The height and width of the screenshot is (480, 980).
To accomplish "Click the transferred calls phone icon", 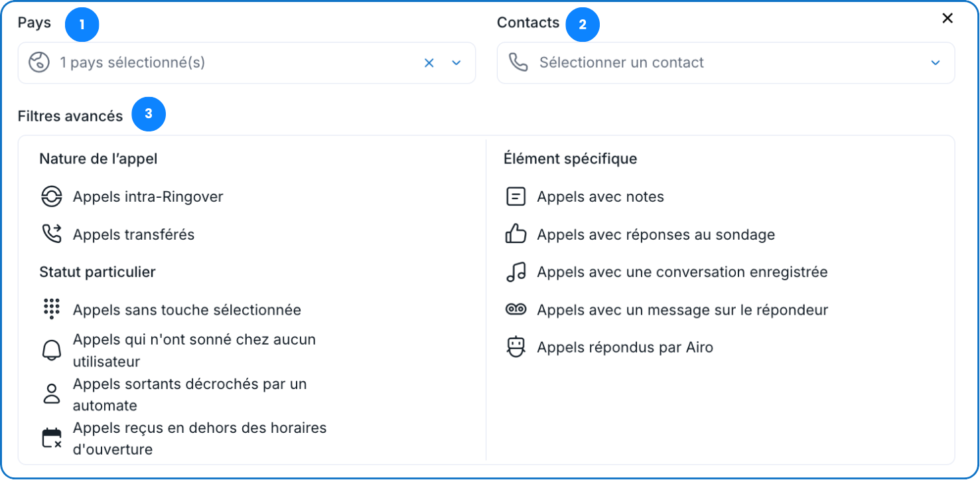I will pyautogui.click(x=51, y=234).
